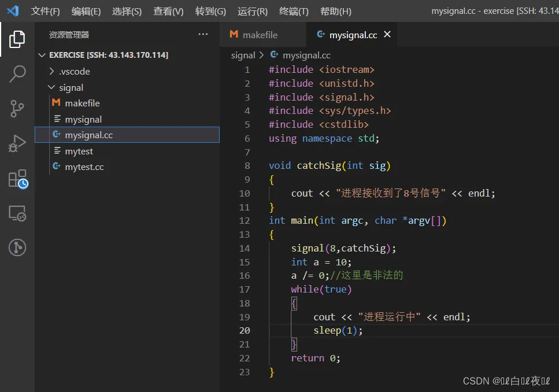This screenshot has height=392, width=559.
Task: Close the mysignal.cc tab
Action: 387,35
